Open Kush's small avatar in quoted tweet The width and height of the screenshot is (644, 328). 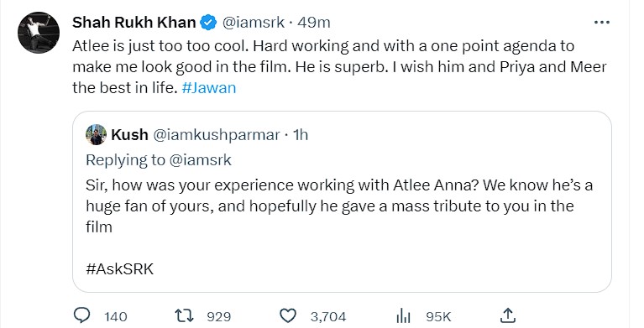[96, 135]
